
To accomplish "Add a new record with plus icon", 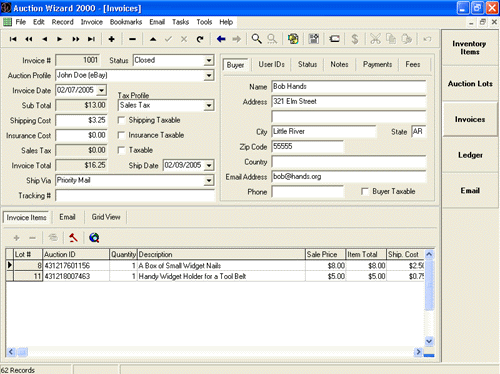I will pos(112,39).
